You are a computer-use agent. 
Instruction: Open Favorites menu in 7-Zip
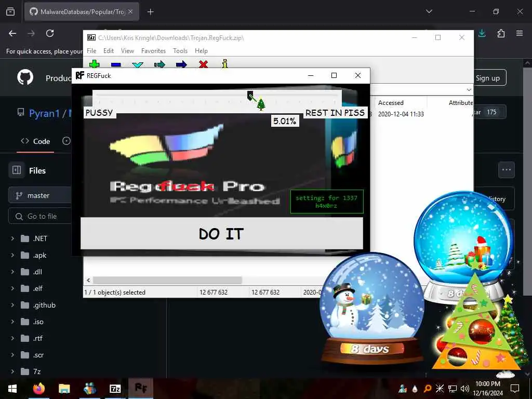(153, 50)
